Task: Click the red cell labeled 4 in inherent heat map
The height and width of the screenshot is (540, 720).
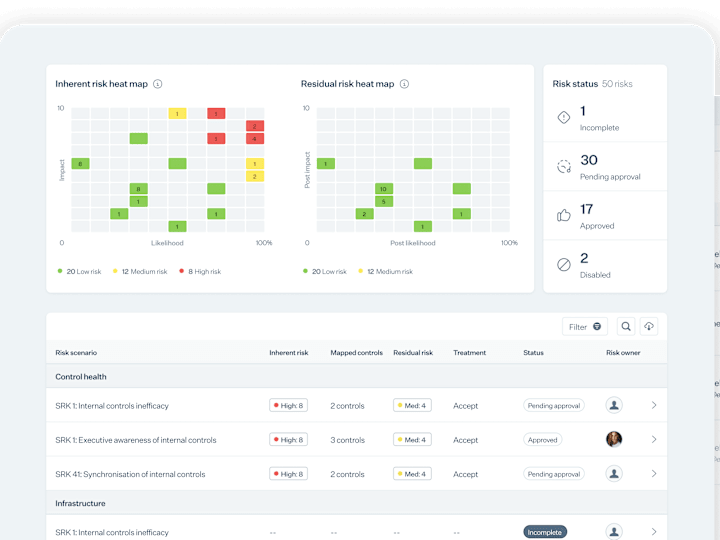Action: (255, 138)
